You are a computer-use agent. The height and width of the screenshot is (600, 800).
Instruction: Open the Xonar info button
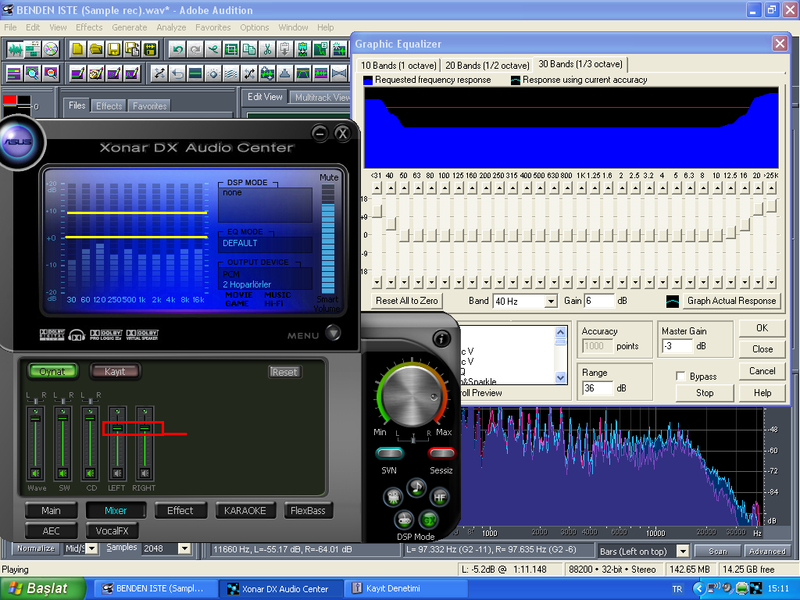tap(441, 340)
